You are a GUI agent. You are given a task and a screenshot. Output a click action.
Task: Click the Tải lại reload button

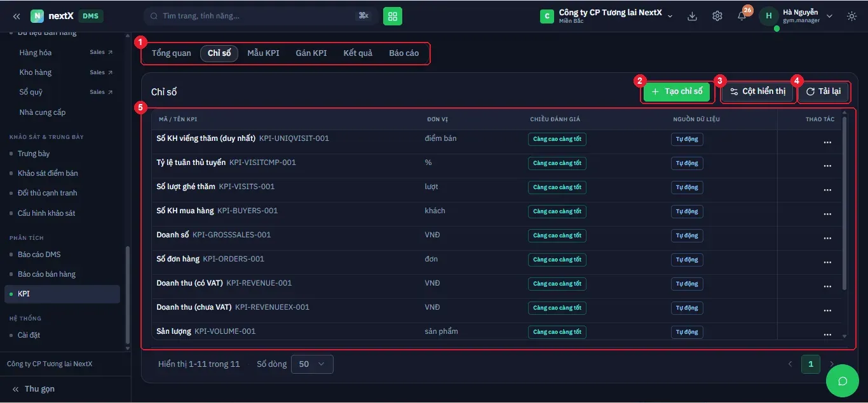pyautogui.click(x=824, y=91)
